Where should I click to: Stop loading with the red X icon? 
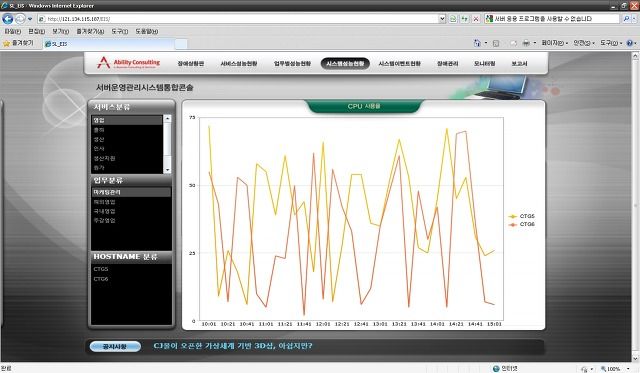pos(476,19)
